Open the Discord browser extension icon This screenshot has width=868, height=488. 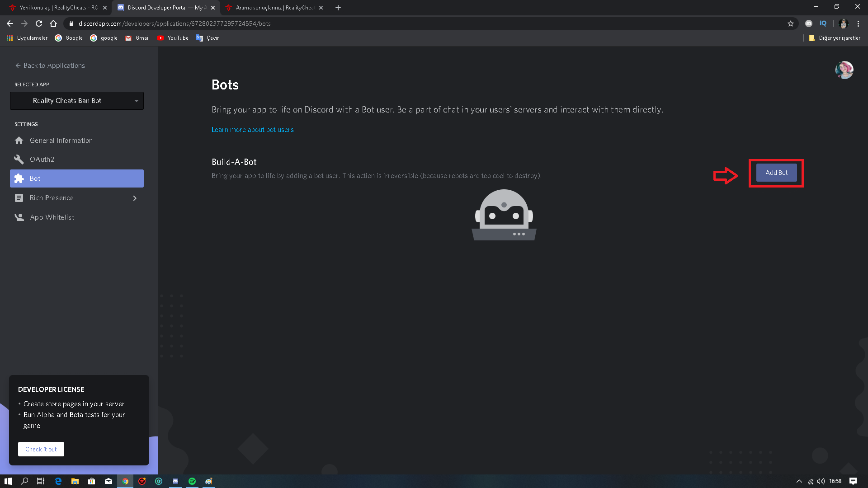[x=809, y=23]
